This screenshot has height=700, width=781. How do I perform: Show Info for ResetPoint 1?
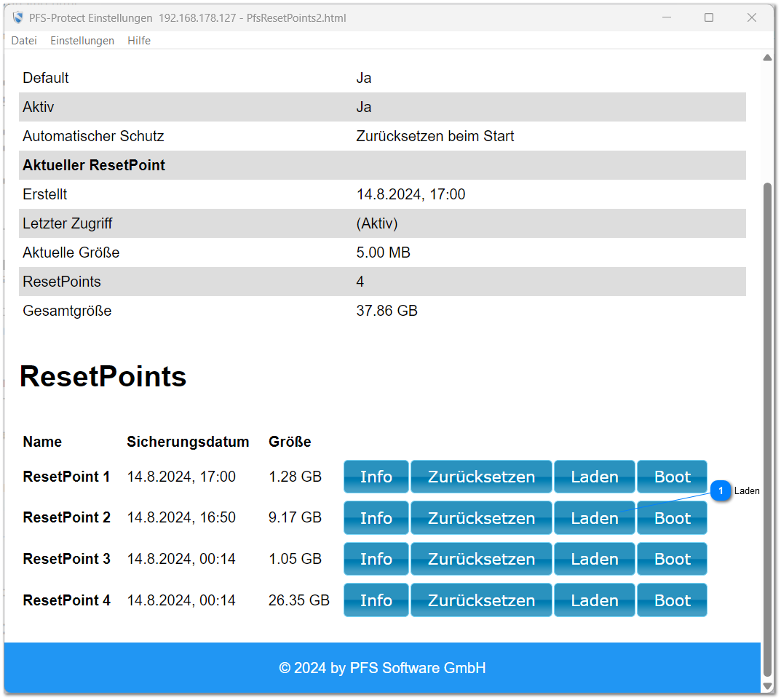tap(376, 477)
